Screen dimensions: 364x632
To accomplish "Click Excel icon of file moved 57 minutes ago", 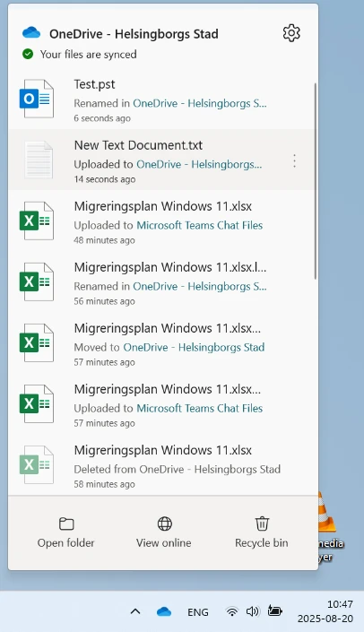I will [x=36, y=342].
